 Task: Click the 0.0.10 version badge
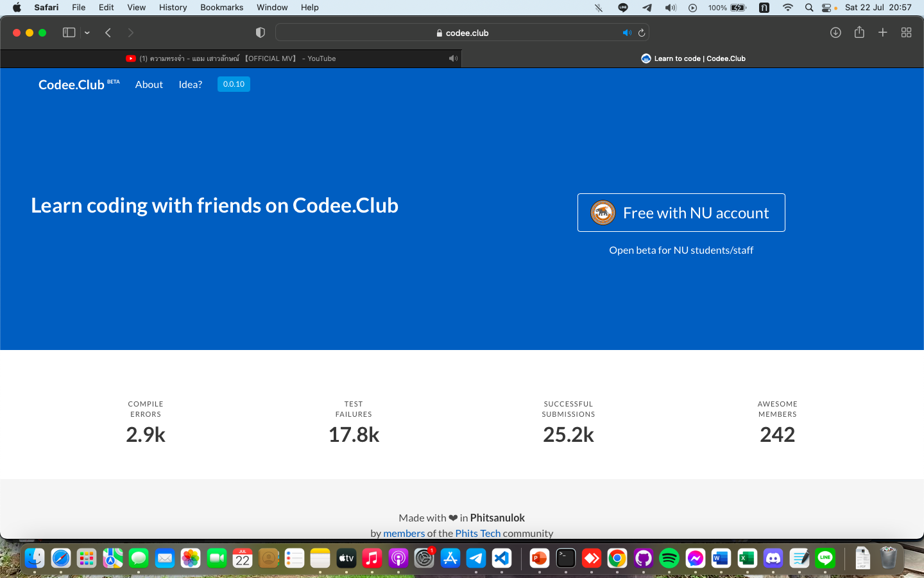click(x=234, y=84)
